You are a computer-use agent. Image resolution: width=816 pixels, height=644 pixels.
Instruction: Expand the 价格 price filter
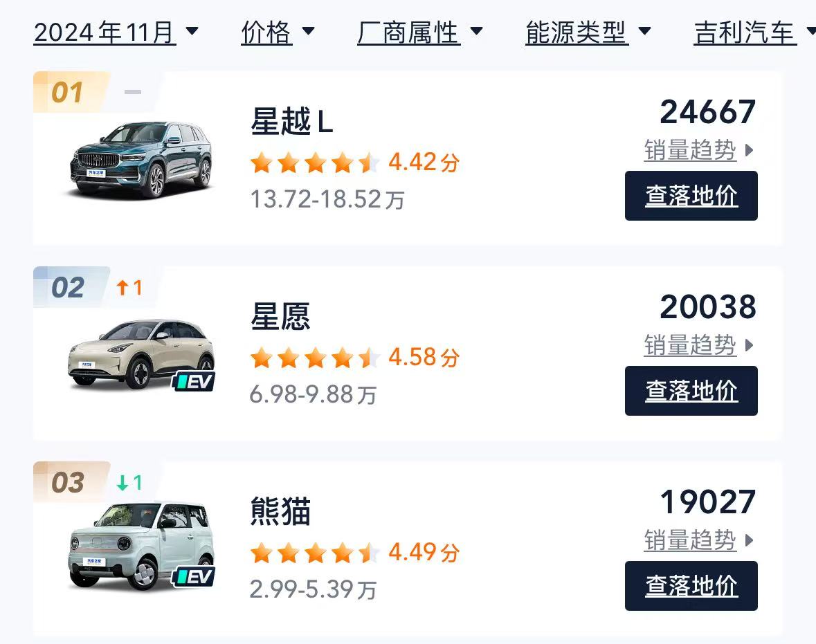[278, 33]
